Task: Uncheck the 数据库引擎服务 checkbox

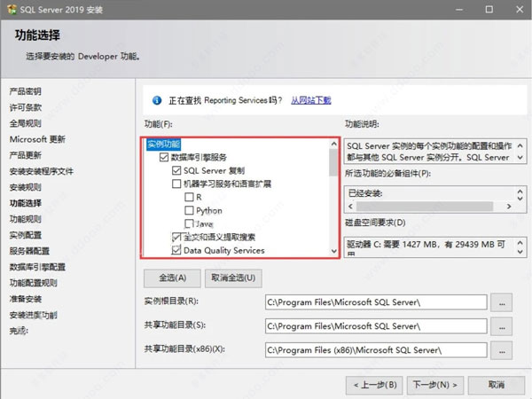Action: [x=164, y=157]
